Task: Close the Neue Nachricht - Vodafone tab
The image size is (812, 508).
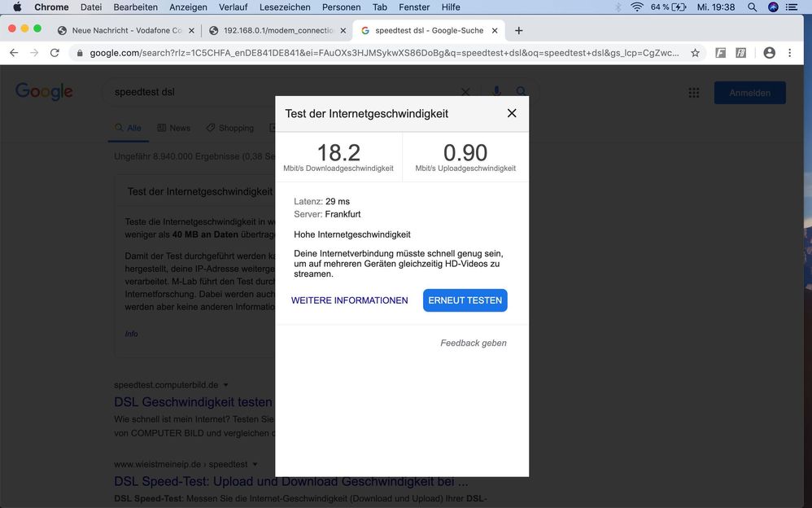Action: pyautogui.click(x=191, y=31)
